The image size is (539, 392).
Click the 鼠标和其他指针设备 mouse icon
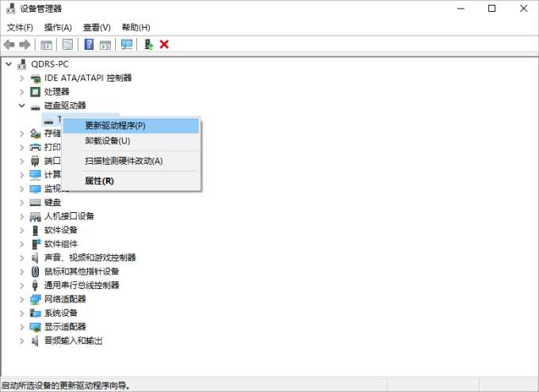pos(35,272)
